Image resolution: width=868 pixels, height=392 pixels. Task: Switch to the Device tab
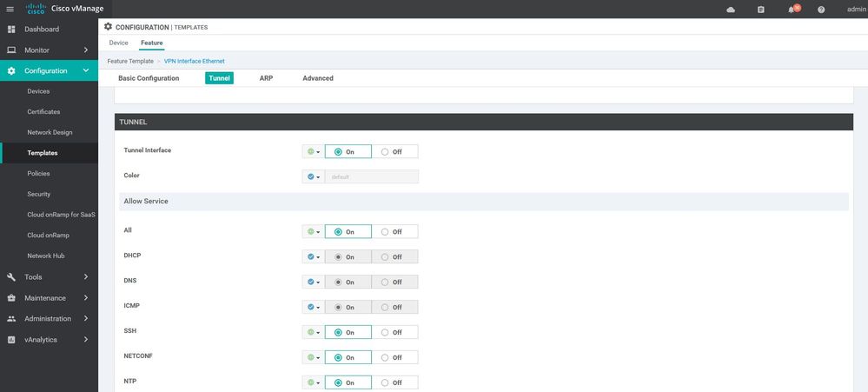pos(118,43)
